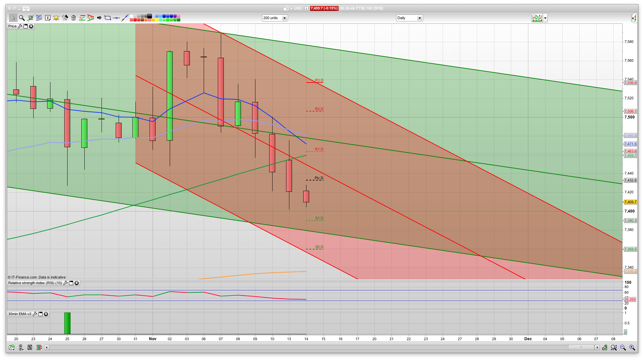Open candlestick style settings icon
This screenshot has width=644, height=360.
pyautogui.click(x=604, y=347)
